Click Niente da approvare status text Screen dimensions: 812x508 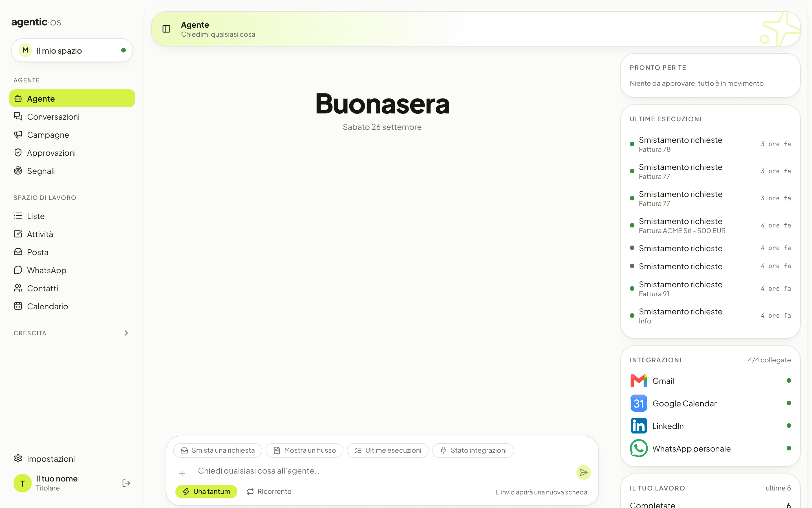(697, 83)
